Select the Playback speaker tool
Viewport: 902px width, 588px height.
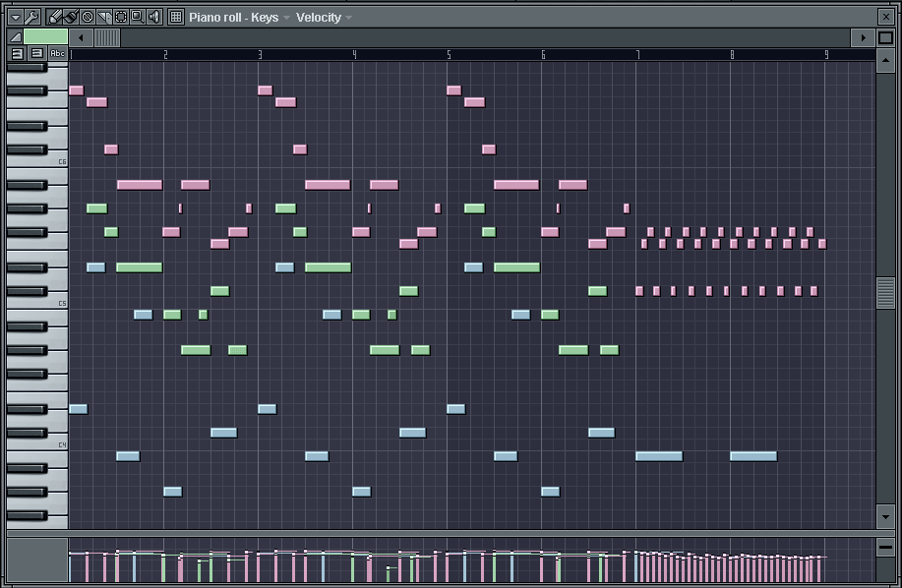pos(153,17)
